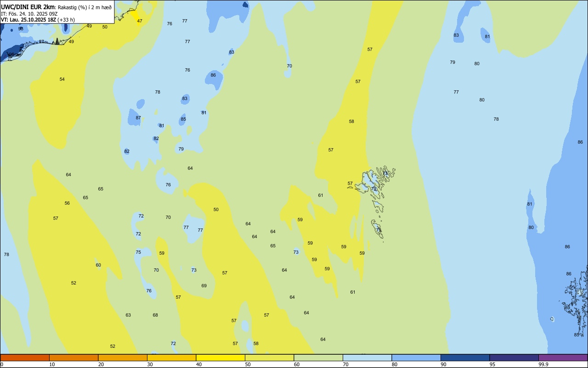Screen dimensions: 588x368
Task: Click the 30–40 amber legend swatch
Action: point(172,357)
